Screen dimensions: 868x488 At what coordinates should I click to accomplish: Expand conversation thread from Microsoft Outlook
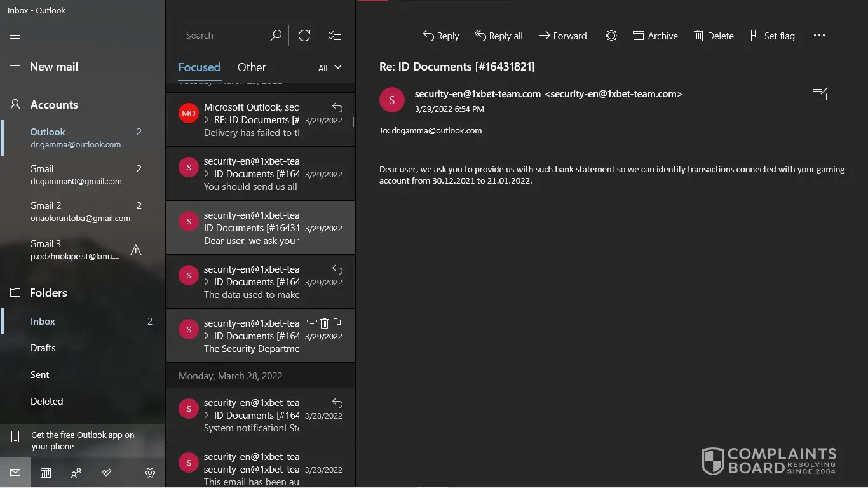tap(207, 120)
